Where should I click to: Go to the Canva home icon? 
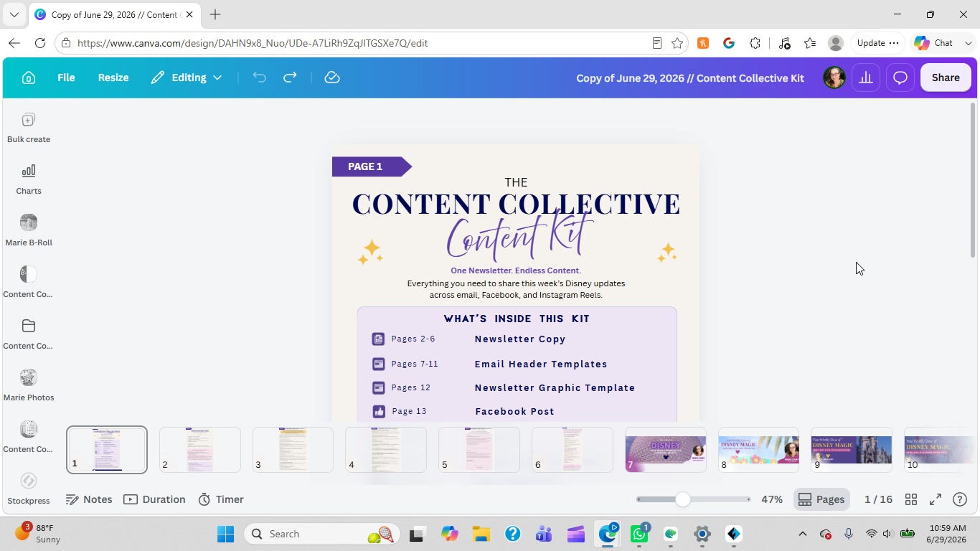[29, 77]
